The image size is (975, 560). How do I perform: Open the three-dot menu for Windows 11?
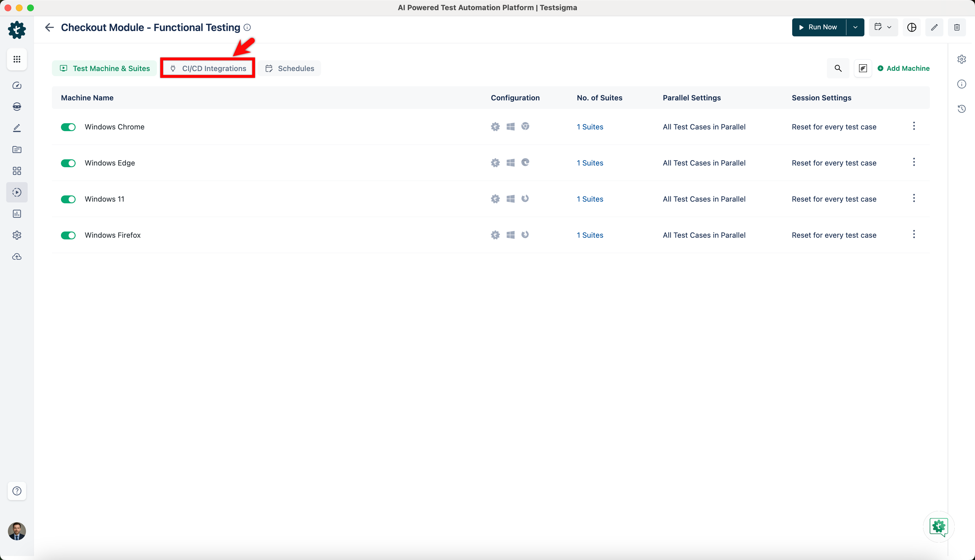(x=914, y=199)
